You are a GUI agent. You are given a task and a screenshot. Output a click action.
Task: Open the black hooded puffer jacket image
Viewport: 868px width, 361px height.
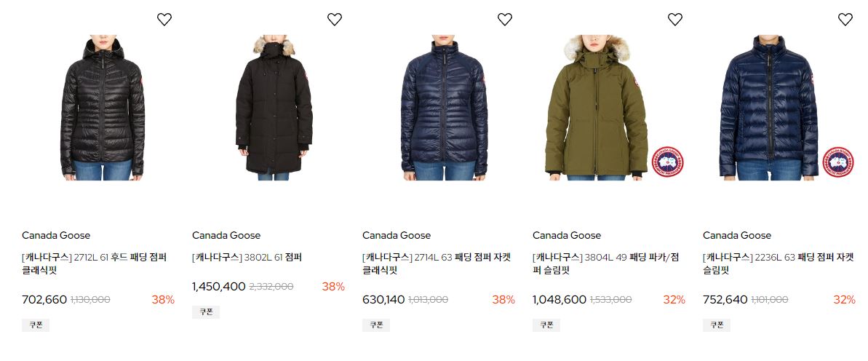tap(103, 108)
